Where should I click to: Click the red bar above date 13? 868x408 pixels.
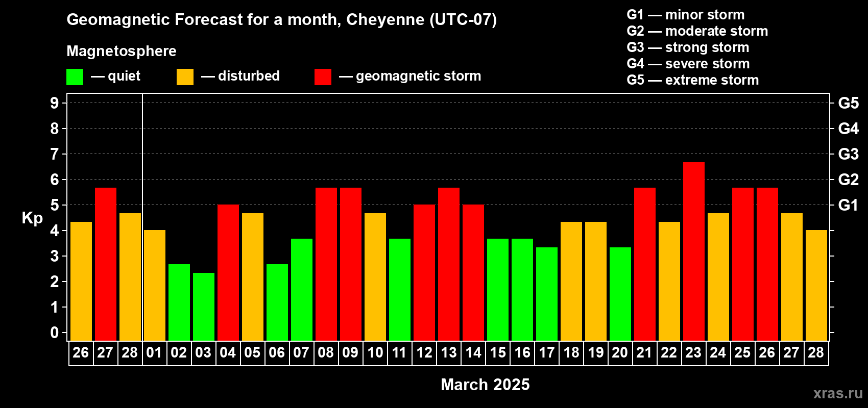[449, 264]
